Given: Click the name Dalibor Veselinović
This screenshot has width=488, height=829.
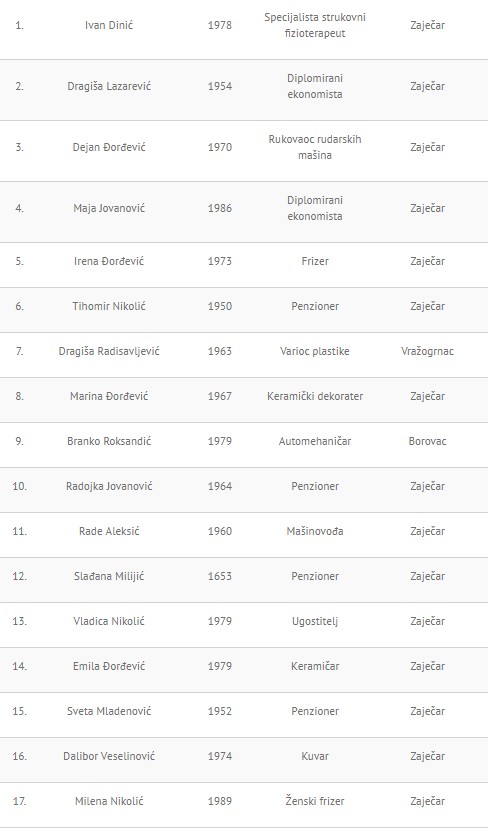Looking at the screenshot, I should click(109, 756).
